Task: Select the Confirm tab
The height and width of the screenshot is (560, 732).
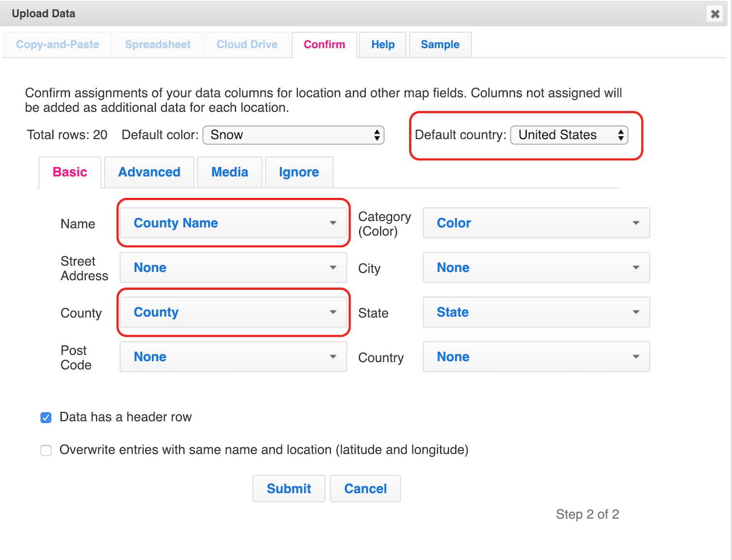Action: pyautogui.click(x=324, y=45)
